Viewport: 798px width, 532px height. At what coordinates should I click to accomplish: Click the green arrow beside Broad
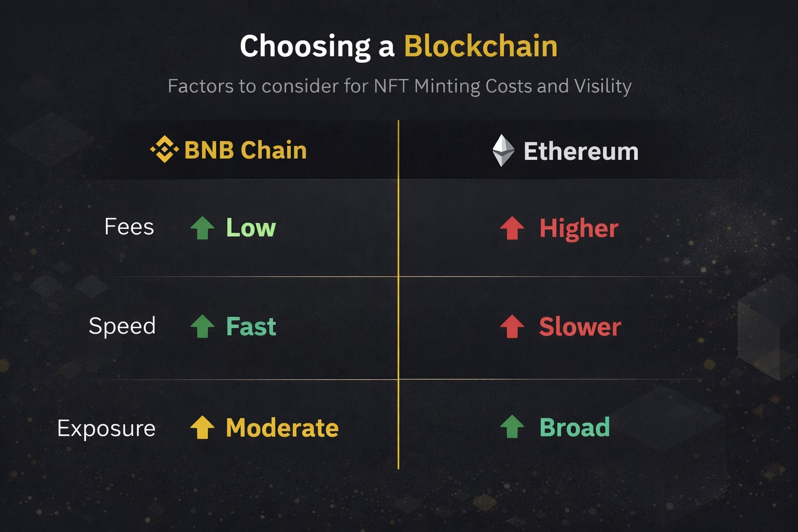pyautogui.click(x=512, y=427)
